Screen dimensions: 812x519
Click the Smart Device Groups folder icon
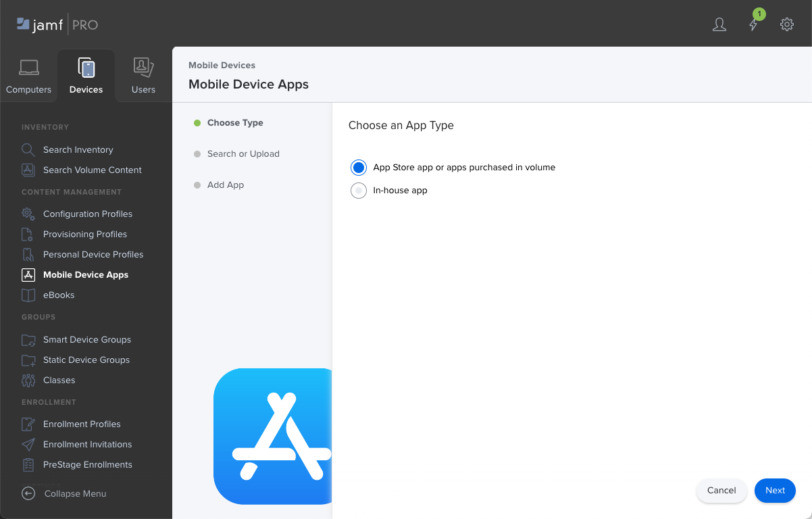pos(28,340)
